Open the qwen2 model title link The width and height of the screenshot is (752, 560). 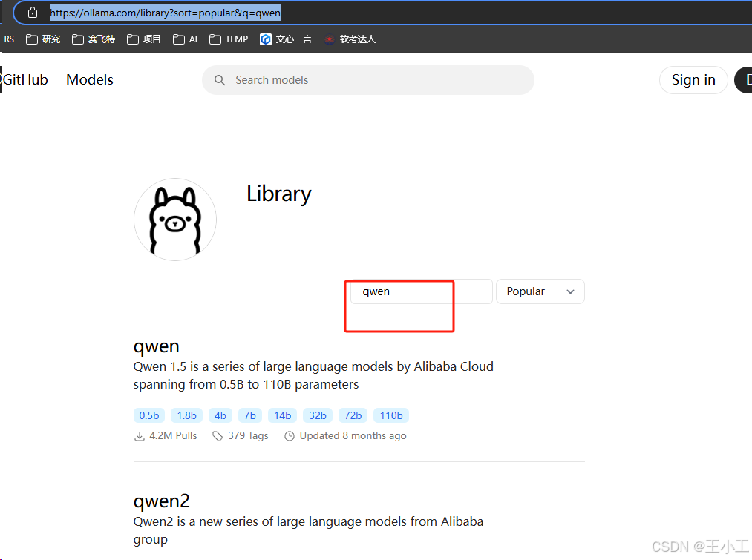[x=162, y=501]
